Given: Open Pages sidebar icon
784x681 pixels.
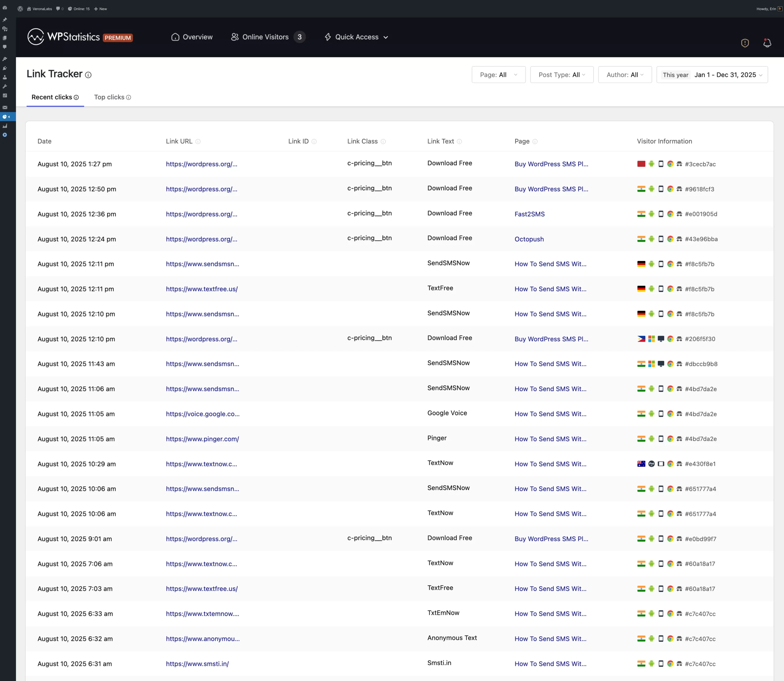Looking at the screenshot, I should (x=5, y=38).
